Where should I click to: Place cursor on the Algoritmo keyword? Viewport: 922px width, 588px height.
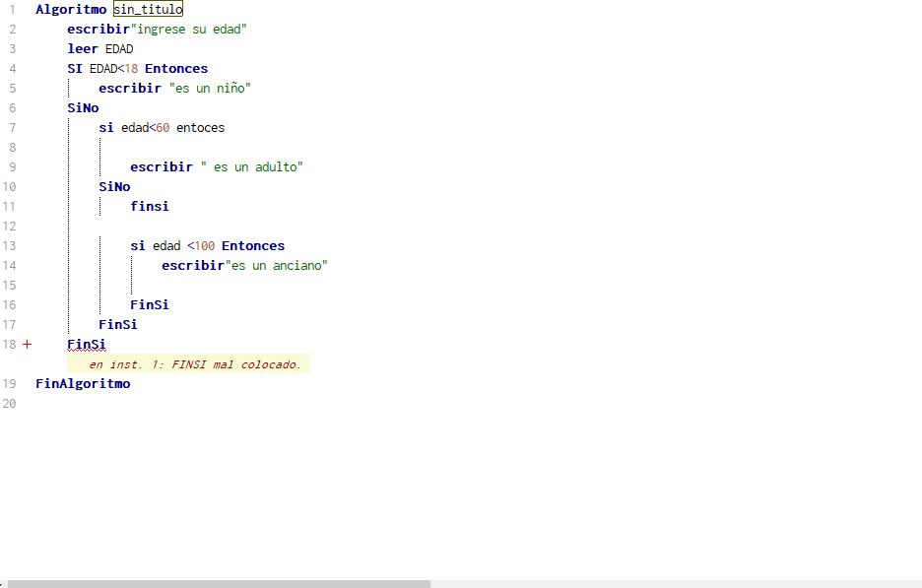click(71, 10)
